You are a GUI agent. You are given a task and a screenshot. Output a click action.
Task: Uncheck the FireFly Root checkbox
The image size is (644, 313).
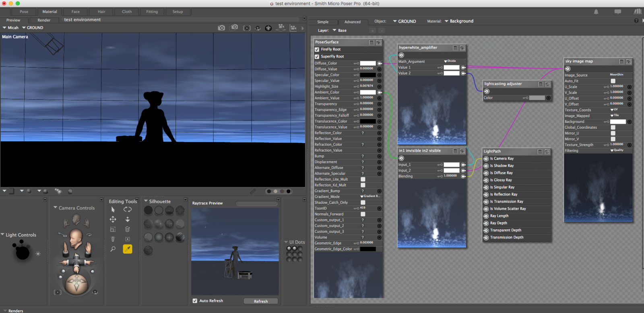click(317, 49)
